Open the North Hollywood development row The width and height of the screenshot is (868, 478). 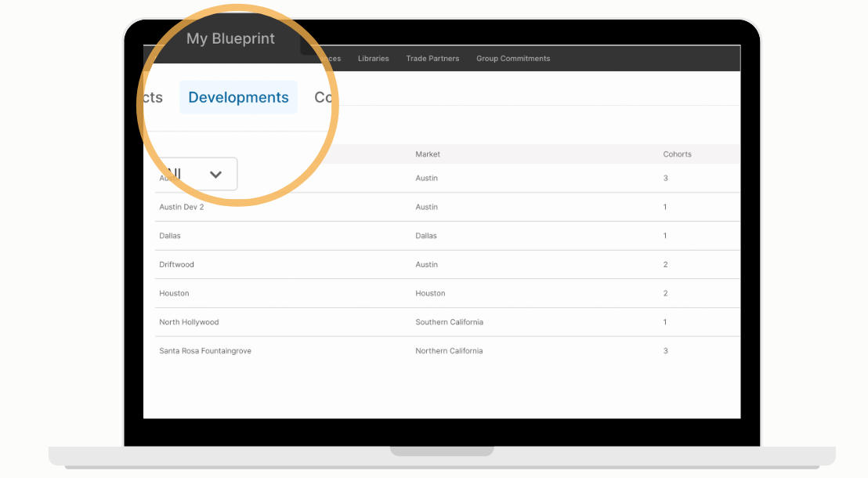tap(447, 322)
